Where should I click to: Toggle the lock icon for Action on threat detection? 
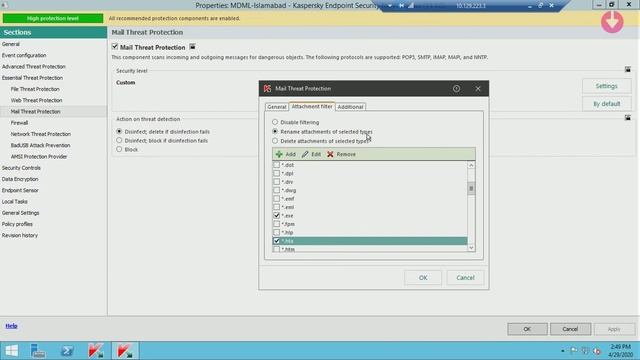point(628,118)
